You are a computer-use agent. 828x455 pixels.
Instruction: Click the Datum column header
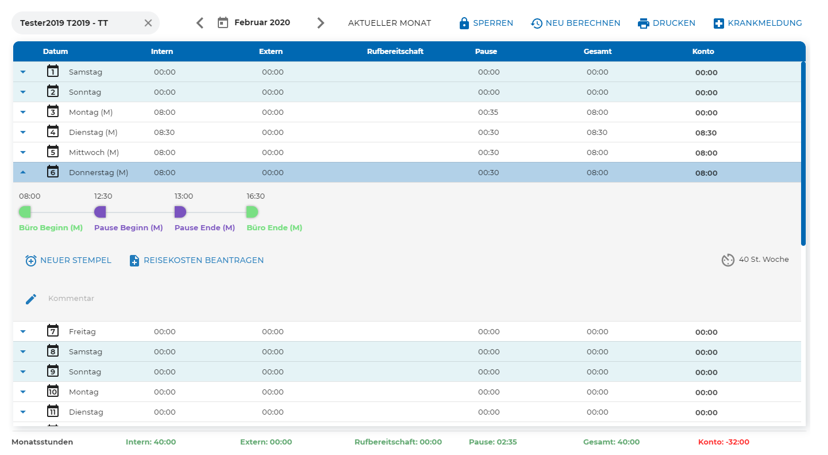pos(56,52)
